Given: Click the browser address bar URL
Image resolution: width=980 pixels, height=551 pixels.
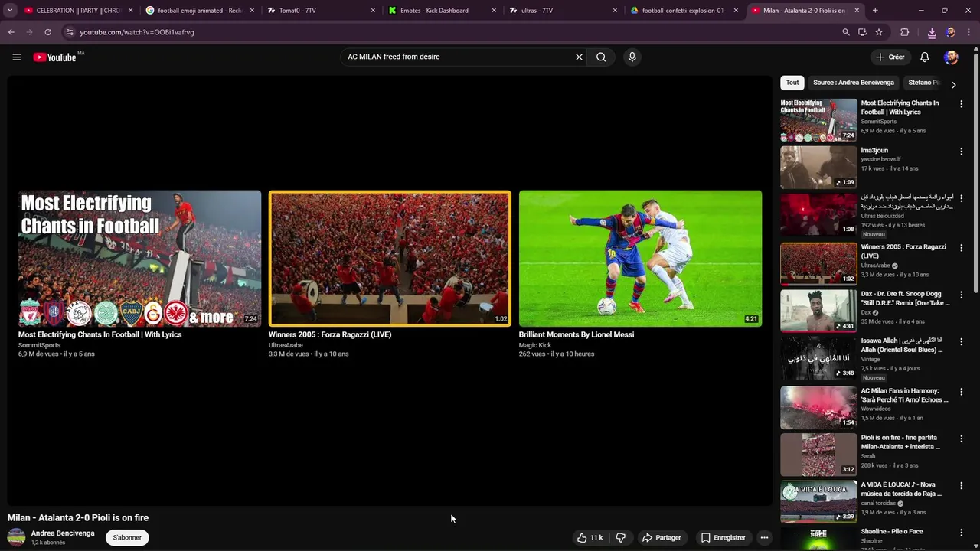Looking at the screenshot, I should point(137,32).
